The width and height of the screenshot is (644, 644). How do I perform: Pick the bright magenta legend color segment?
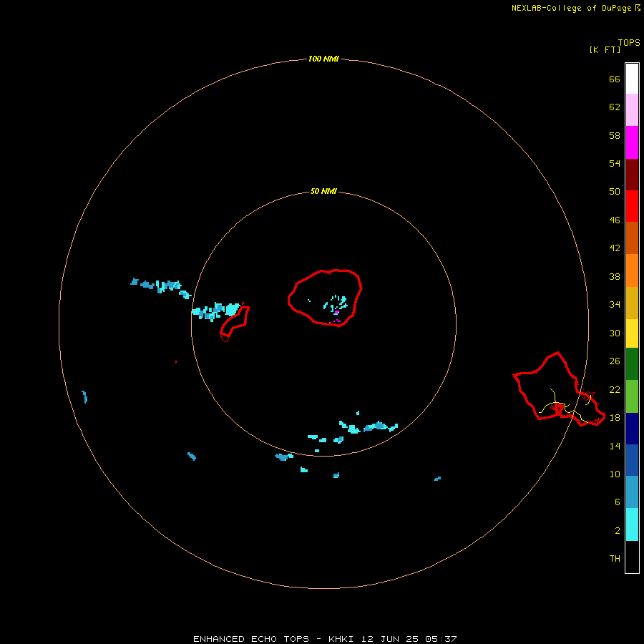pyautogui.click(x=632, y=142)
